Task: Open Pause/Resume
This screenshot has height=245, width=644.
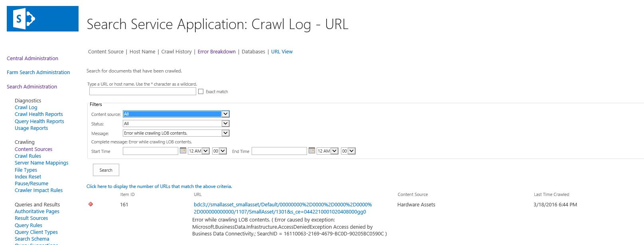Action: tap(32, 184)
